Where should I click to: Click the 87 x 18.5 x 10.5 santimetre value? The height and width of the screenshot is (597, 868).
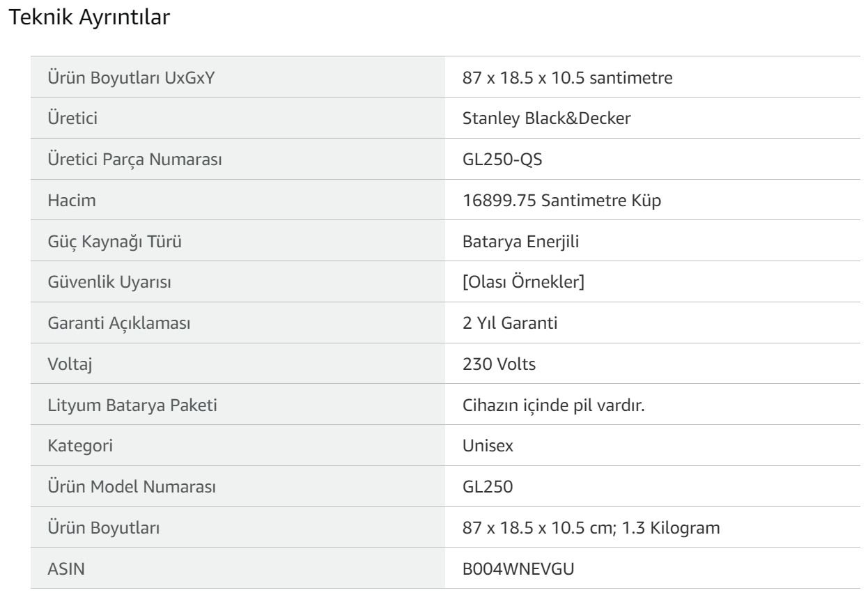tap(566, 78)
